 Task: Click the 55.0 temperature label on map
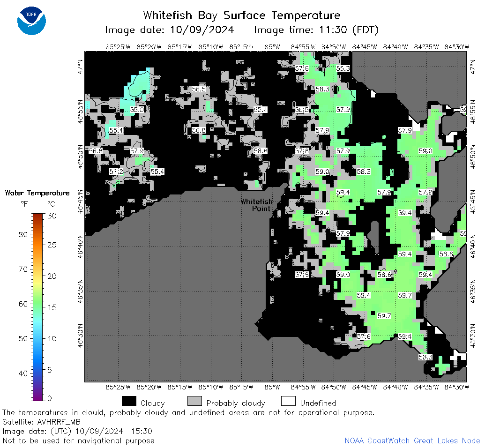click(137, 110)
